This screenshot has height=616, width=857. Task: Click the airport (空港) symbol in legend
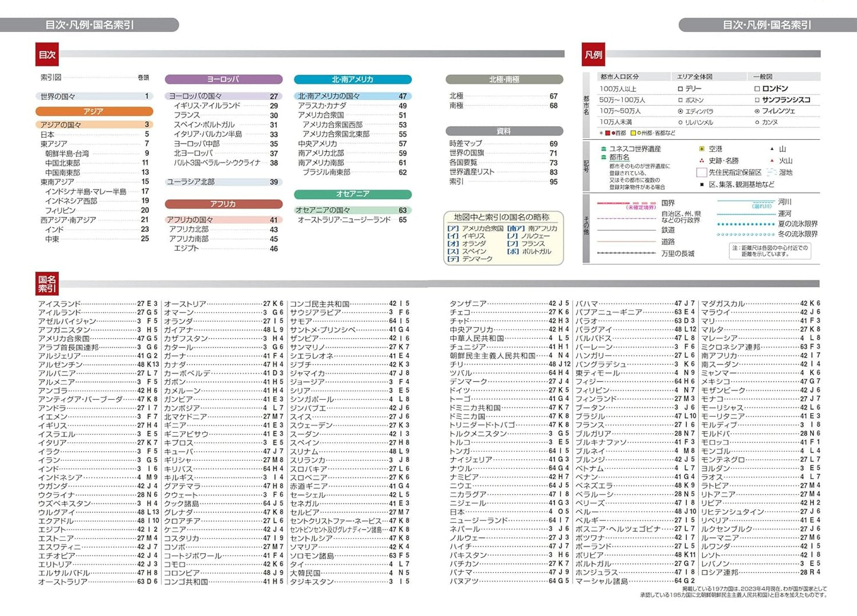[702, 149]
